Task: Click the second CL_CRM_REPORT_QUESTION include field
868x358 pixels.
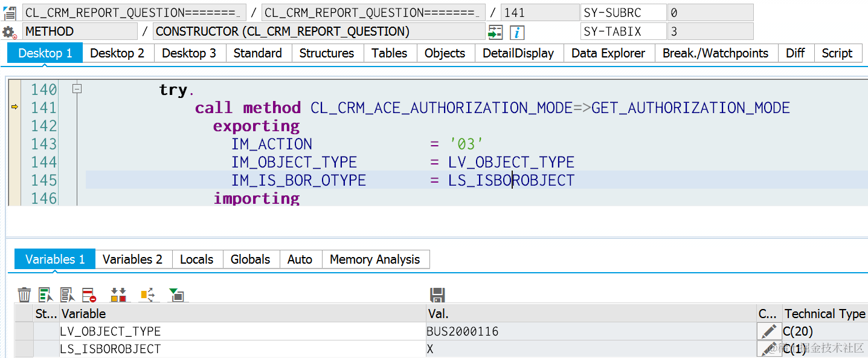Action: [374, 13]
